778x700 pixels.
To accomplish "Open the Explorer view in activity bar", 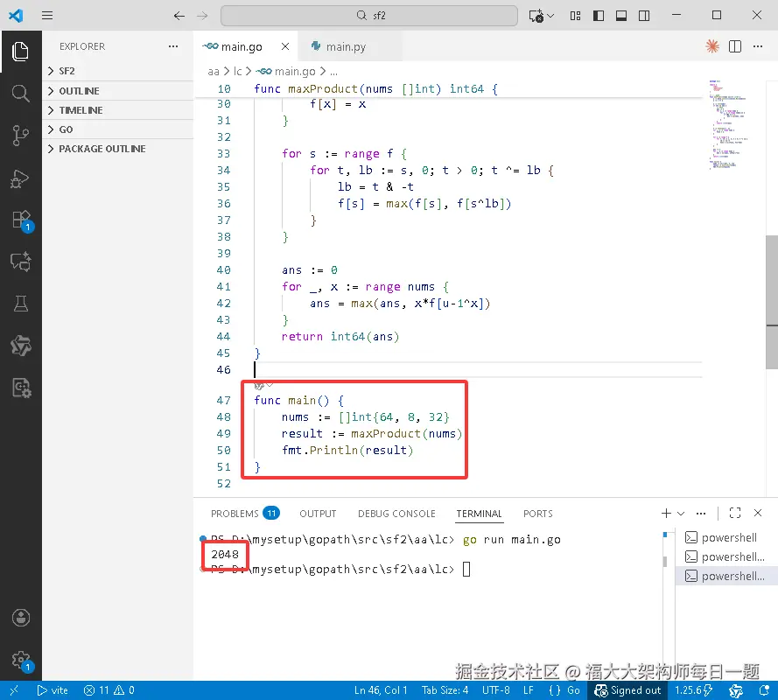I will (20, 52).
